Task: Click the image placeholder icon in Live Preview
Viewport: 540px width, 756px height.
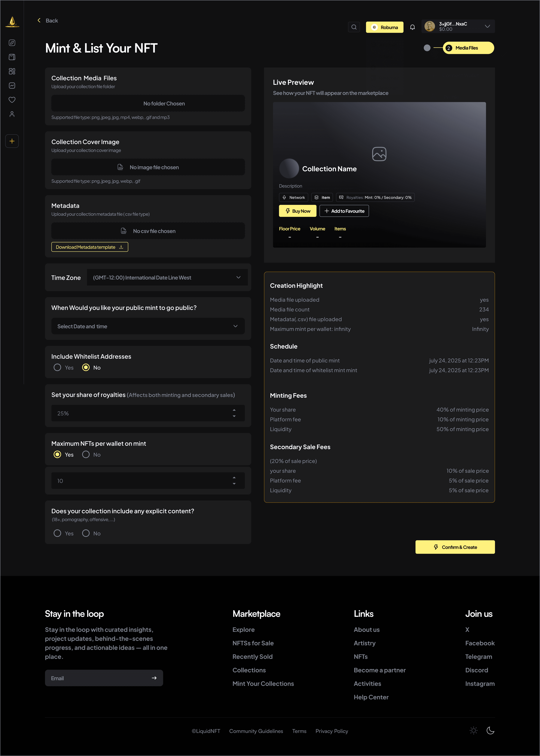Action: tap(379, 154)
